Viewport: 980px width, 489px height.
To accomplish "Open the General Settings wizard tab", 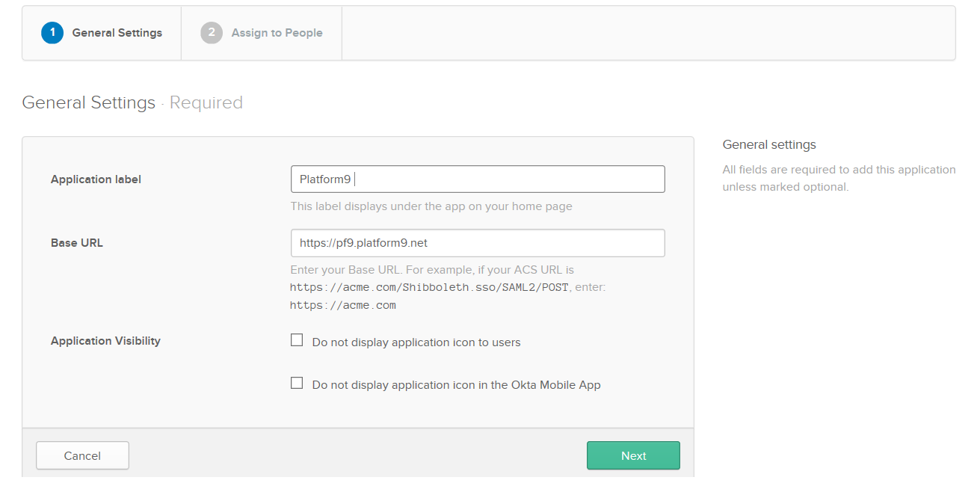I will pyautogui.click(x=117, y=33).
